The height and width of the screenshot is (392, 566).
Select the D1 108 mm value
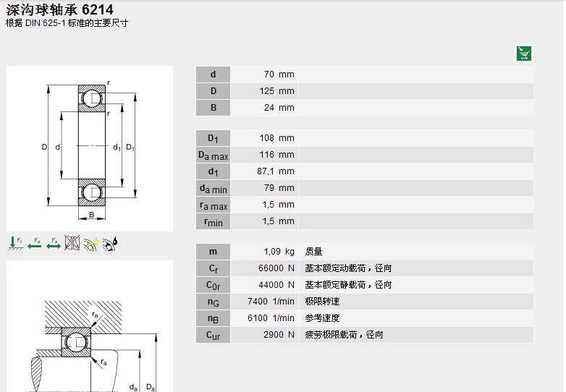277,137
